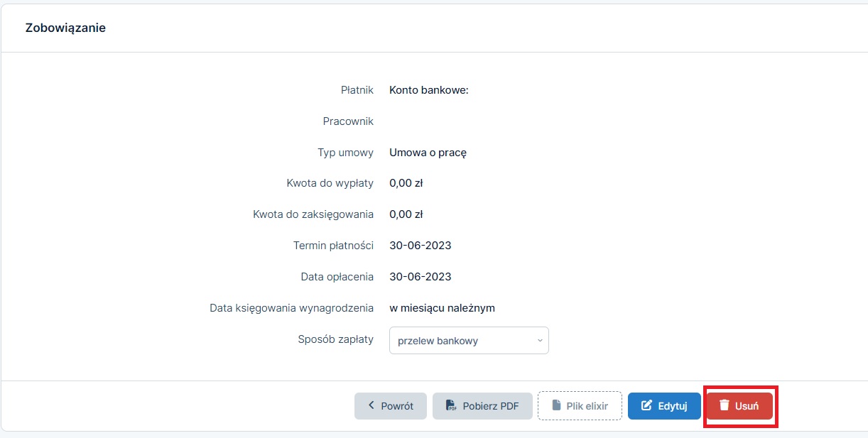
Task: Select the Umowa o pracę contract type text
Action: 428,153
